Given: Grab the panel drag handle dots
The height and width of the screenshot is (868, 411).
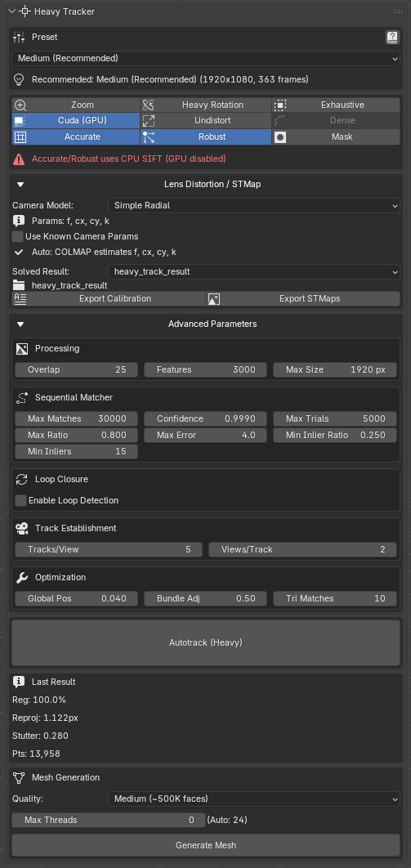Looking at the screenshot, I should pyautogui.click(x=397, y=11).
